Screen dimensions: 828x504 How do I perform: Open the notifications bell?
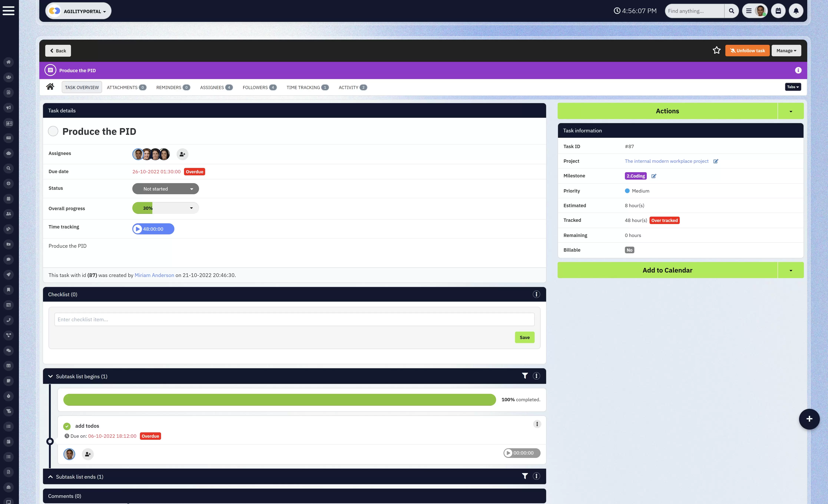pos(796,11)
